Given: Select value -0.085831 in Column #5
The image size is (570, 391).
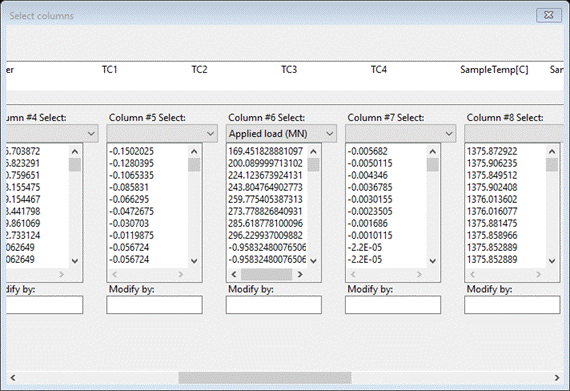Looking at the screenshot, I should [129, 187].
